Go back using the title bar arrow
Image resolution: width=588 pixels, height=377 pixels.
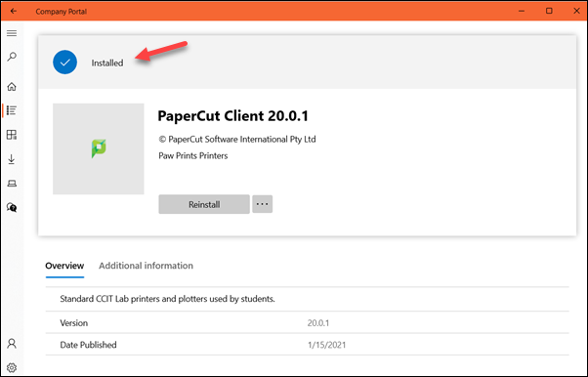pos(14,12)
